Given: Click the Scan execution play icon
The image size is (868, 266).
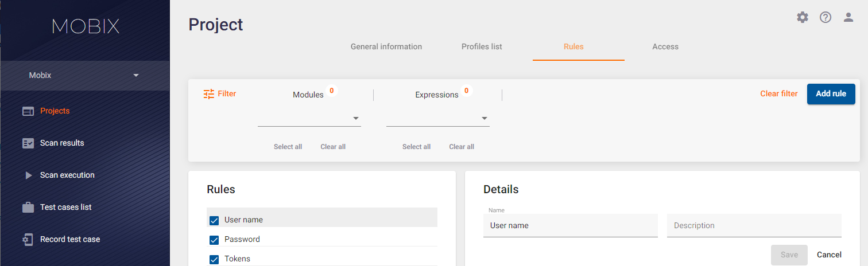Looking at the screenshot, I should [28, 175].
